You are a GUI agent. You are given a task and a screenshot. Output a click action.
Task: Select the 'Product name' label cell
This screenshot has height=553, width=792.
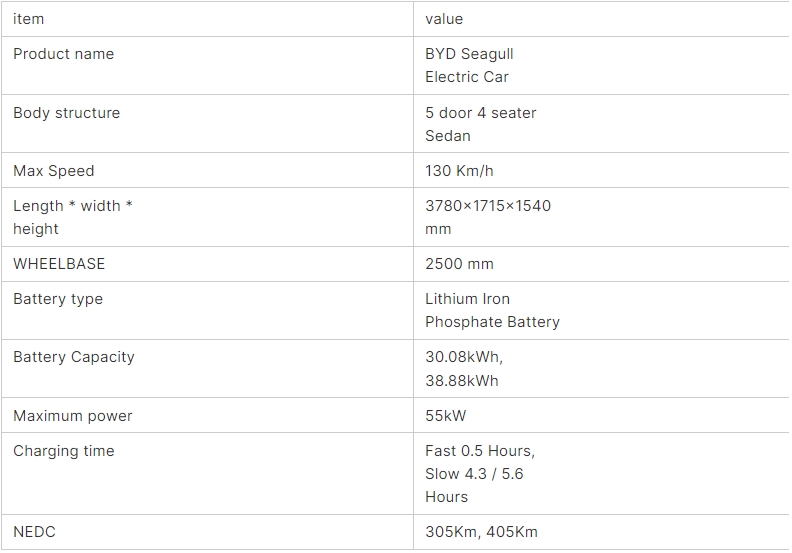click(x=64, y=54)
